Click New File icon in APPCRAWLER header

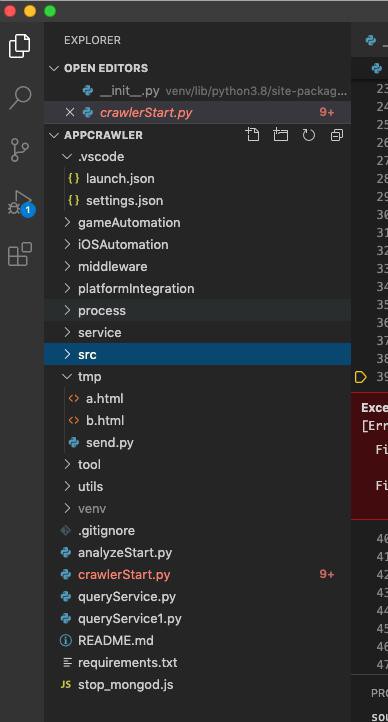[x=252, y=134]
